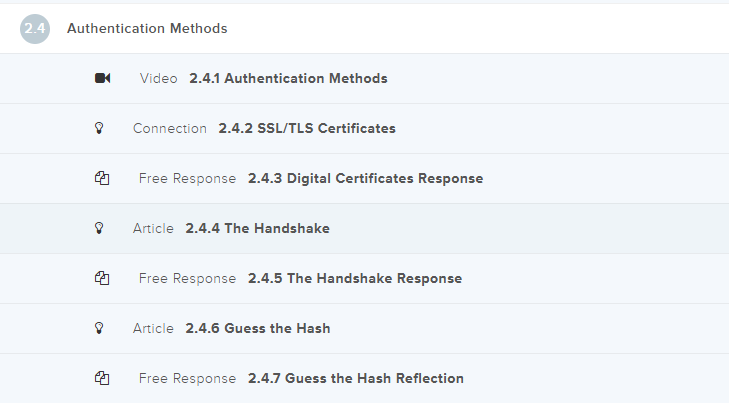Click the free response icon for 2.4.3
The height and width of the screenshot is (403, 729).
tap(101, 178)
